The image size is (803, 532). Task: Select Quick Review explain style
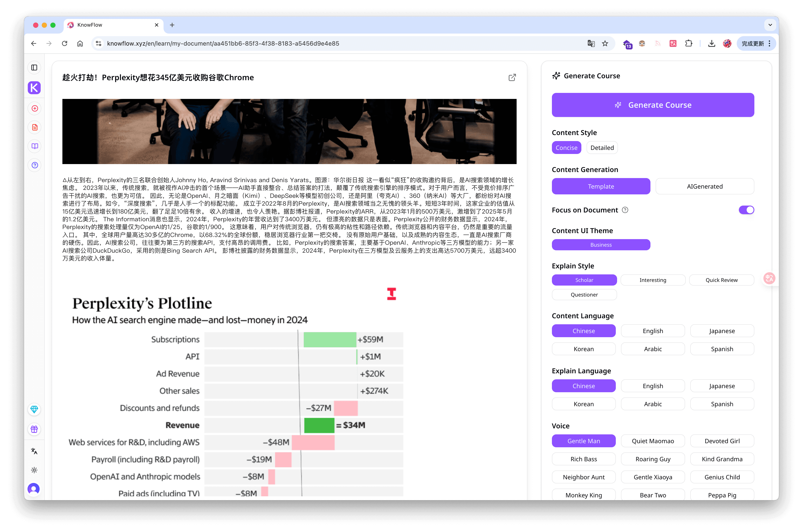721,280
